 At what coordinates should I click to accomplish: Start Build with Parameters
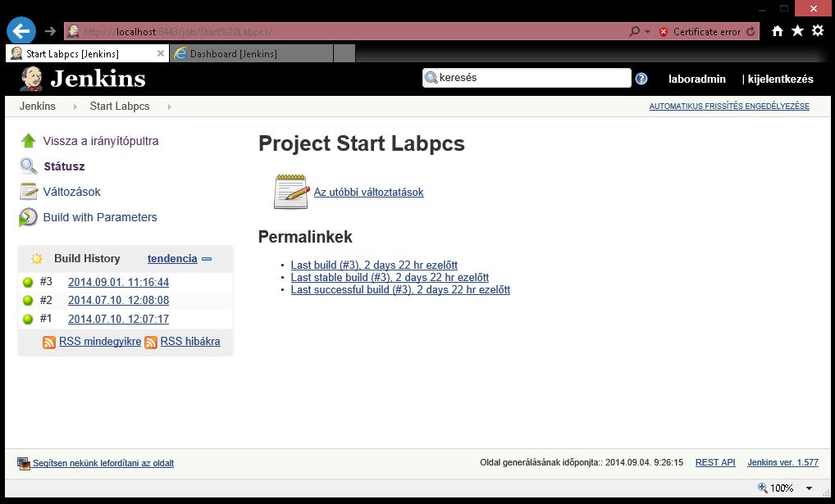[100, 217]
